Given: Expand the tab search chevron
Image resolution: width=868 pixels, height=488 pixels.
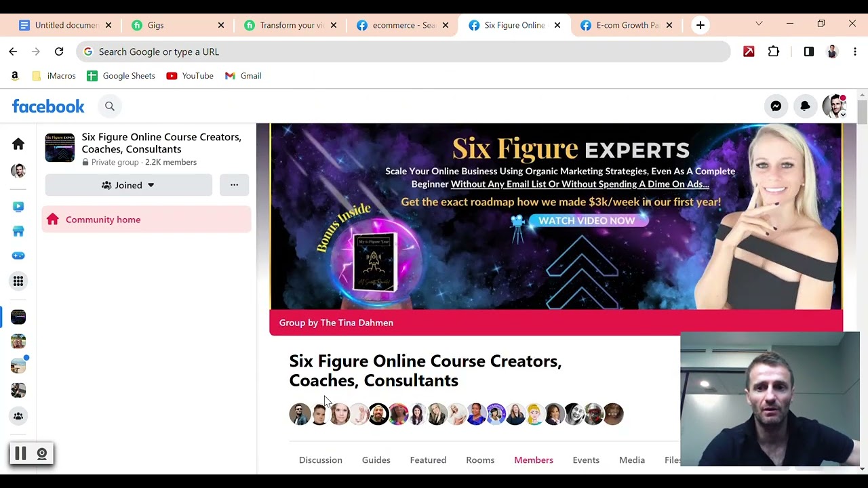Looking at the screenshot, I should click(759, 24).
